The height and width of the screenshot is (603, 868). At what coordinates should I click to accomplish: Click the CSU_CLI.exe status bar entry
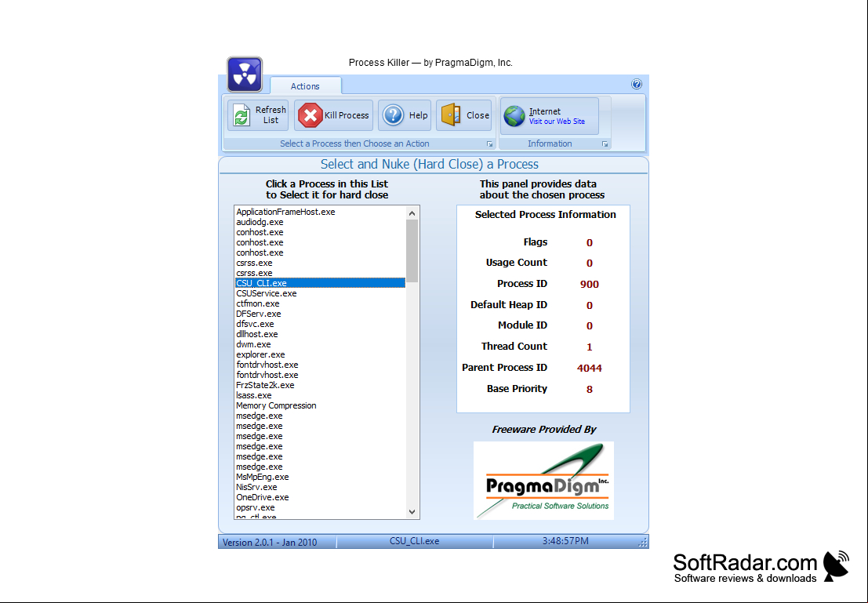(414, 541)
